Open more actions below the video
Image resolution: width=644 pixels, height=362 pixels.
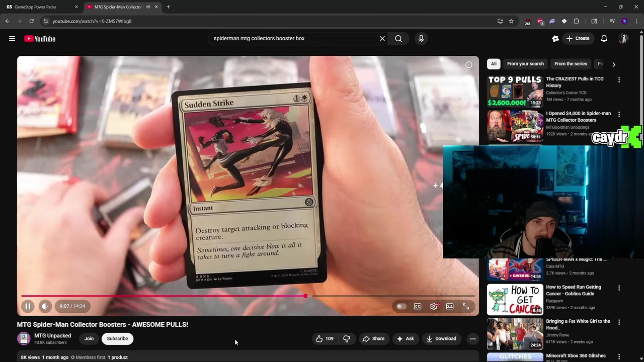tap(472, 339)
